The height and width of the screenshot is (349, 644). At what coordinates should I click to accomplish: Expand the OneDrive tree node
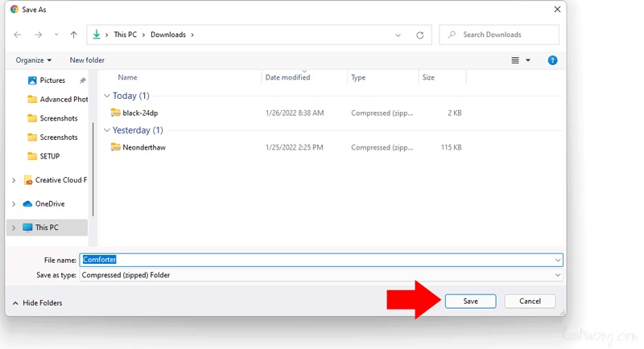[x=14, y=204]
